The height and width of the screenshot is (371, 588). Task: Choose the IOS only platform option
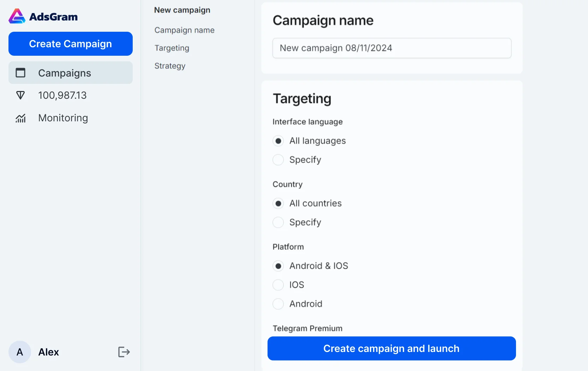[278, 285]
